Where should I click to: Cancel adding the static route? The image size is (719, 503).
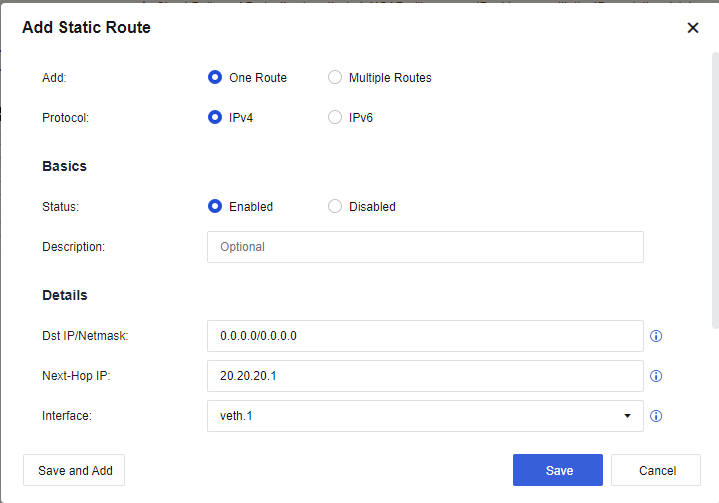tap(657, 470)
